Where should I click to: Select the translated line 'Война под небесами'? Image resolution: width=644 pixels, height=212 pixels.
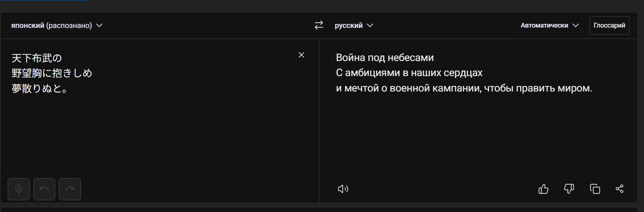click(385, 58)
